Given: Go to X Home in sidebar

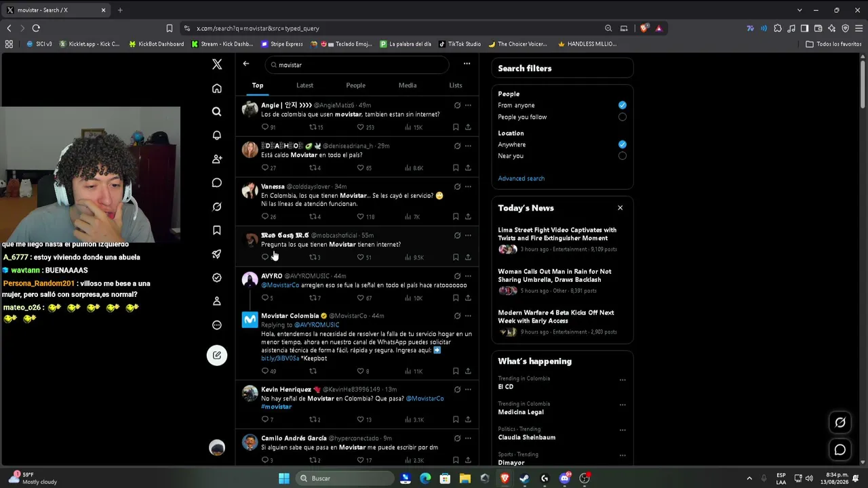Looking at the screenshot, I should 217,88.
